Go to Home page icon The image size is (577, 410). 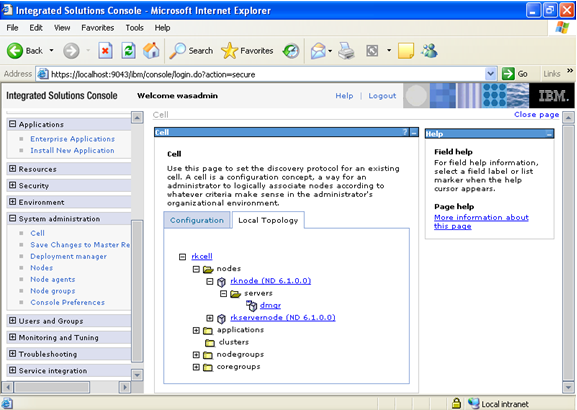[151, 50]
